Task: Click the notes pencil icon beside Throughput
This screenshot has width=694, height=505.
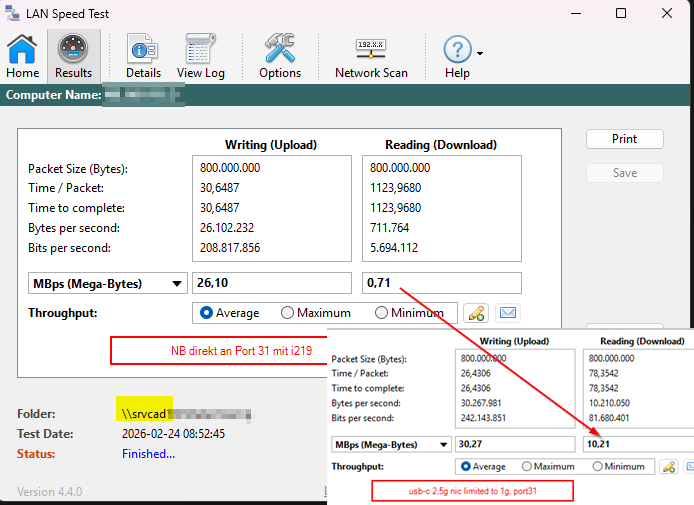Action: click(476, 313)
